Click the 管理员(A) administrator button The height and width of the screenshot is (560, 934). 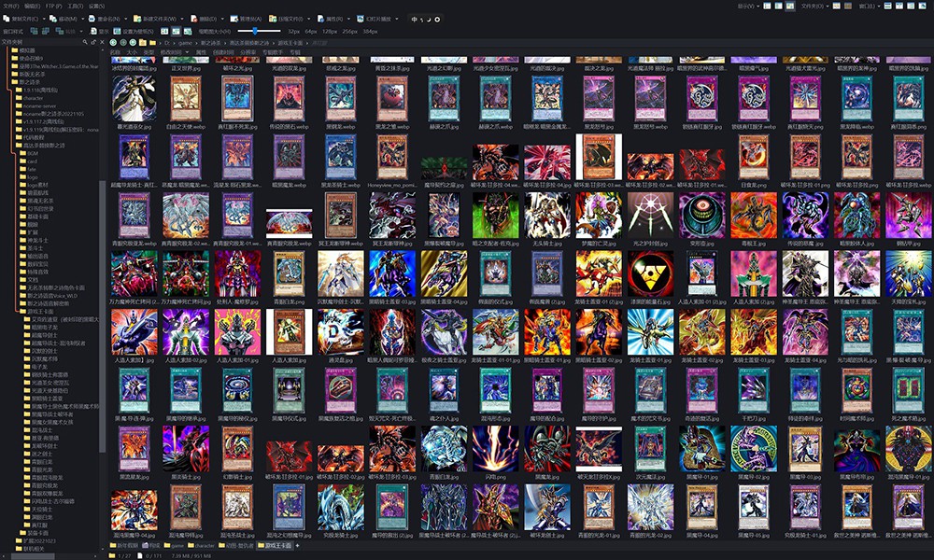(246, 19)
